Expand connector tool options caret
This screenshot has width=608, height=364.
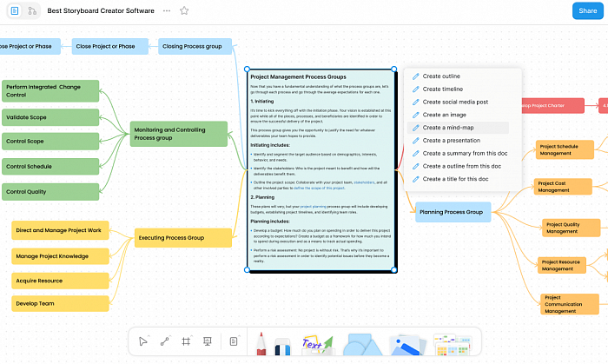pos(170,335)
